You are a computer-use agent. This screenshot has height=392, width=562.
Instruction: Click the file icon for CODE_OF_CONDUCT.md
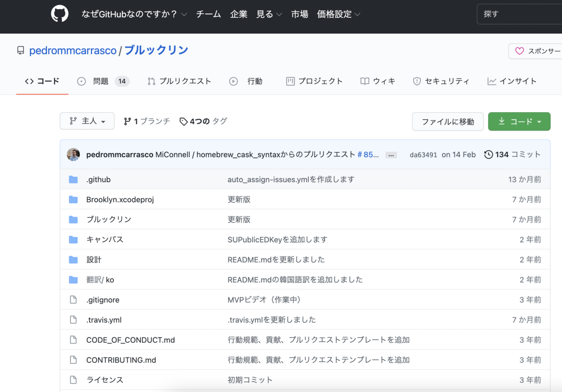tap(73, 340)
